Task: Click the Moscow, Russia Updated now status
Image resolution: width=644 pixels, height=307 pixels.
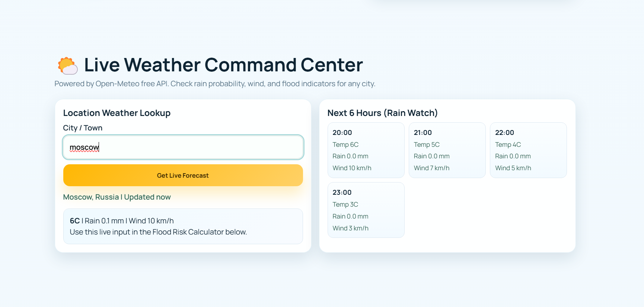Action: coord(117,197)
